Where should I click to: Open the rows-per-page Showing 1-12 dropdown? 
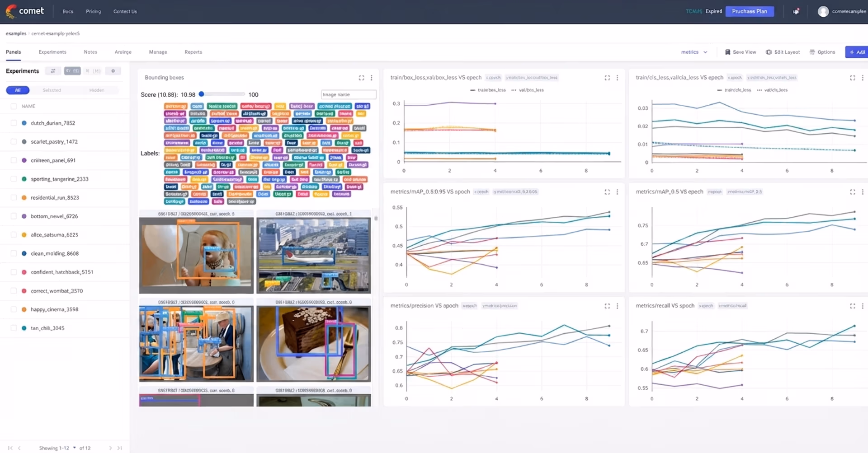(x=57, y=448)
